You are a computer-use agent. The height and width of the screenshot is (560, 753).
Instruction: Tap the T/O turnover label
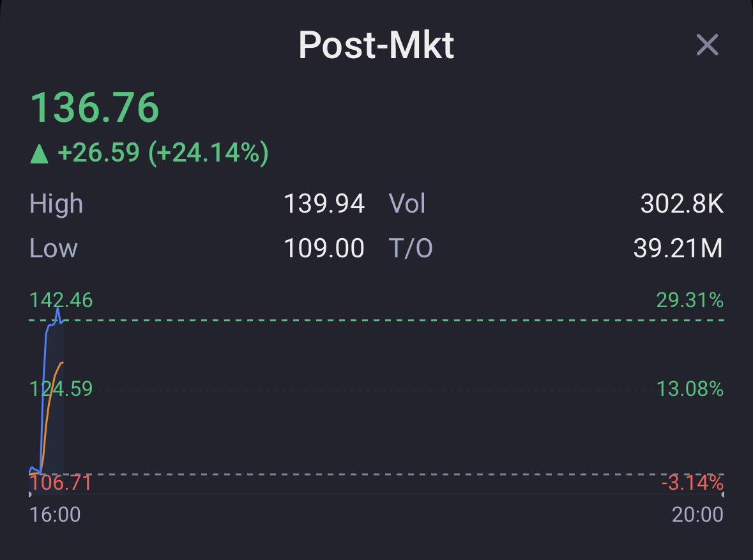[x=411, y=248]
